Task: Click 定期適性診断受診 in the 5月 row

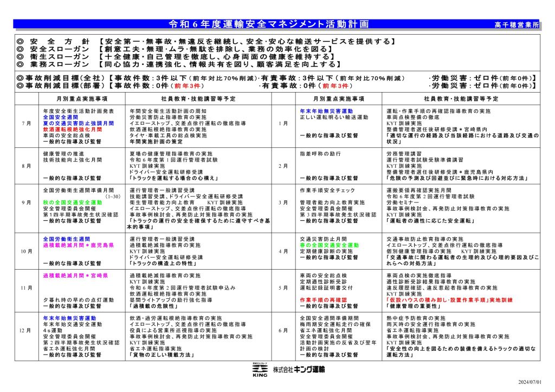Action: coord(323,282)
